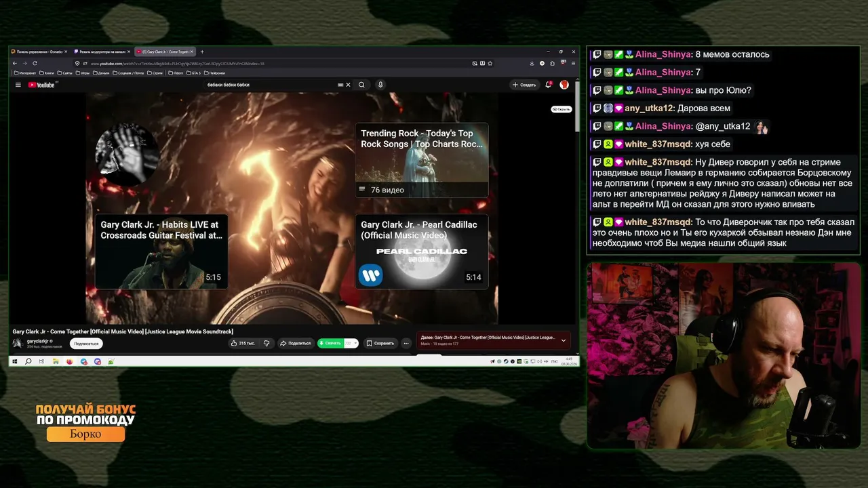Open the Книги bookmarks folder
This screenshot has height=488, width=868.
point(47,73)
